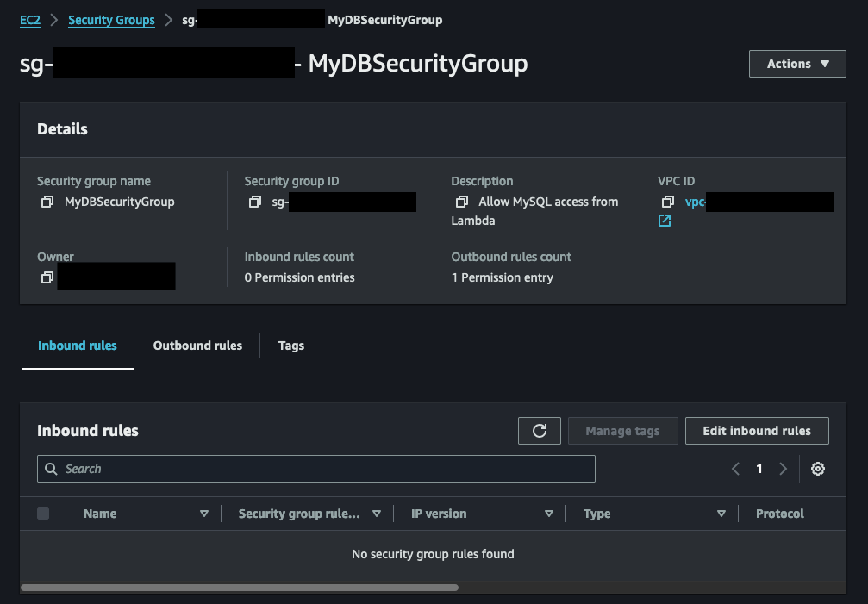
Task: Open table preferences with the gear icon
Action: (x=817, y=469)
